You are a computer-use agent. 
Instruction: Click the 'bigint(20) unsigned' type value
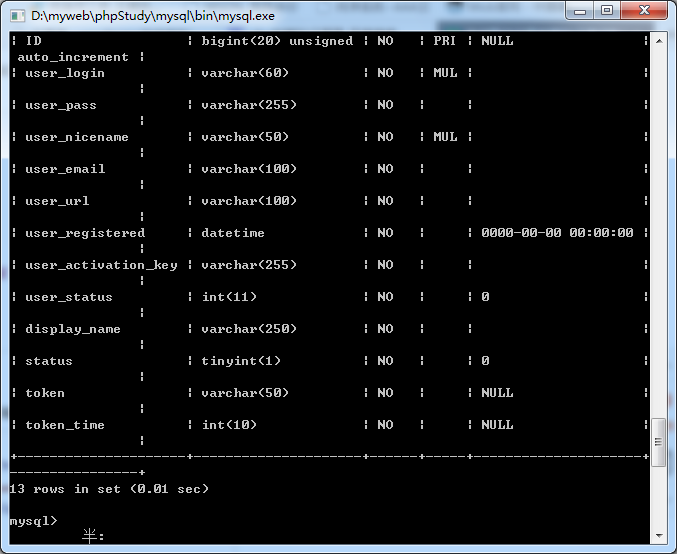click(277, 41)
